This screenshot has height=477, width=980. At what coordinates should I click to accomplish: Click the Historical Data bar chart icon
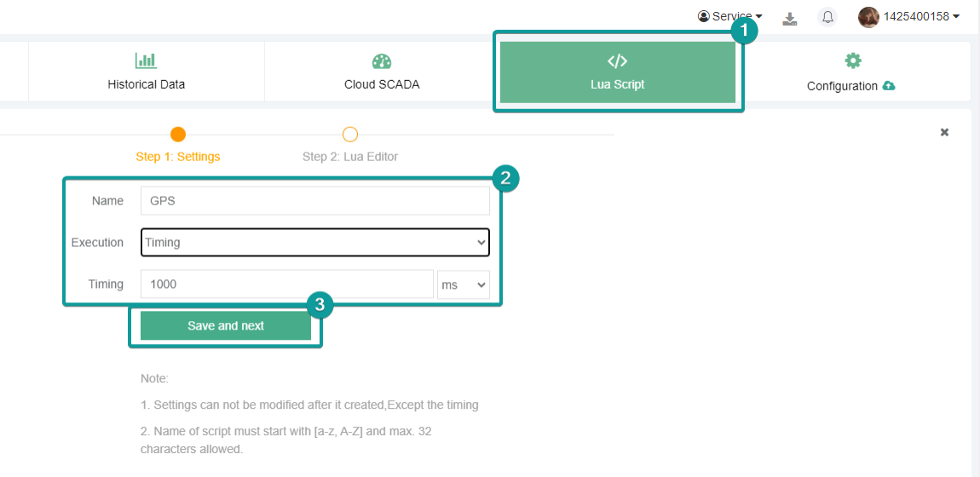coord(146,60)
